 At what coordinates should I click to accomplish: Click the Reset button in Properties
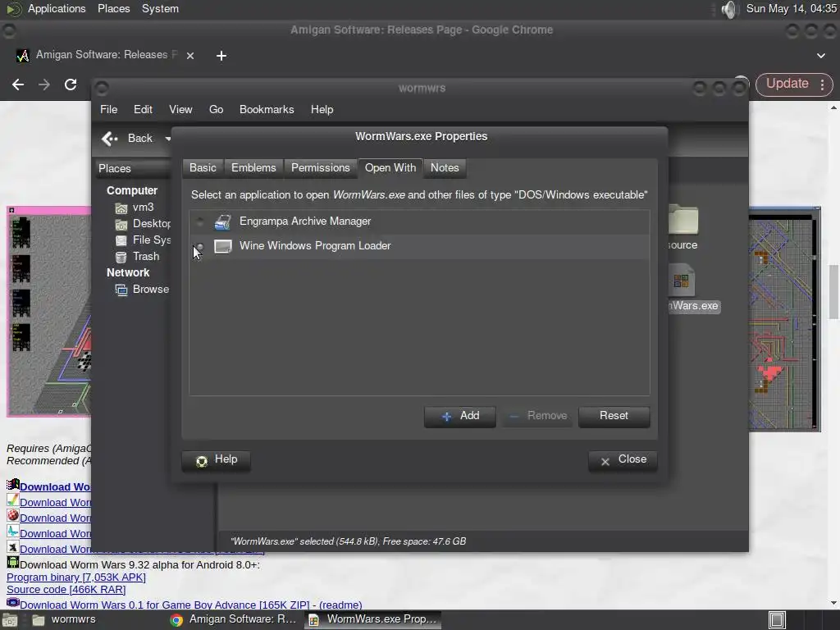[614, 416]
